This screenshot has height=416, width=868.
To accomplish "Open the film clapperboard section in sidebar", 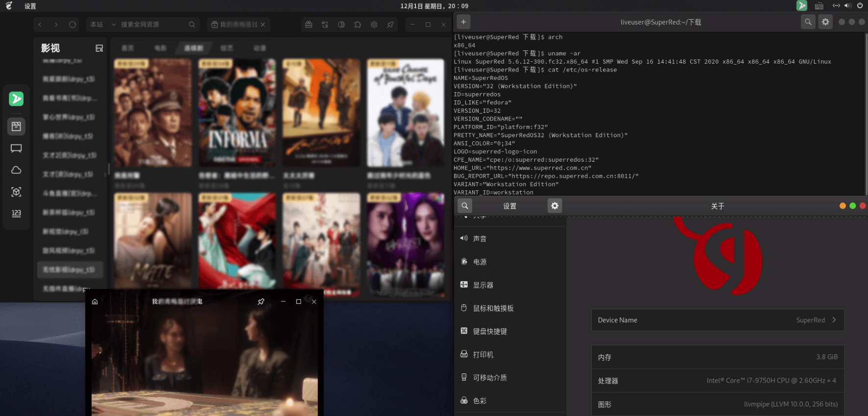I will (x=16, y=126).
